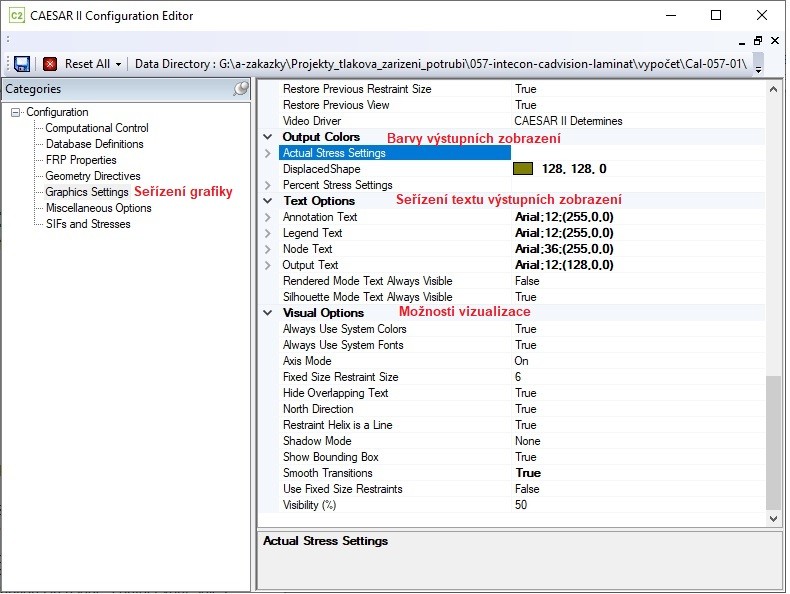Select Graphics Settings category
Image resolution: width=790 pixels, height=594 pixels.
(x=87, y=192)
